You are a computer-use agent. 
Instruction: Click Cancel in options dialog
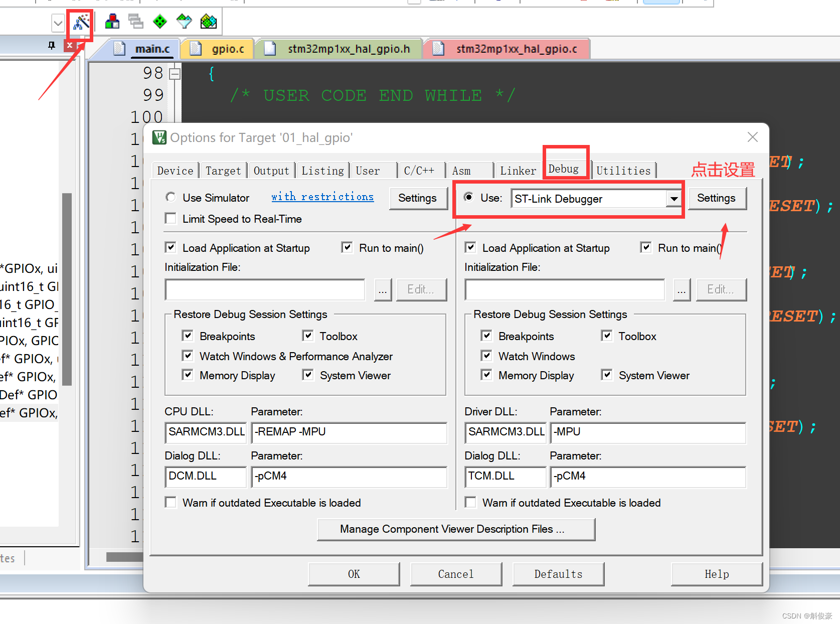(x=456, y=574)
